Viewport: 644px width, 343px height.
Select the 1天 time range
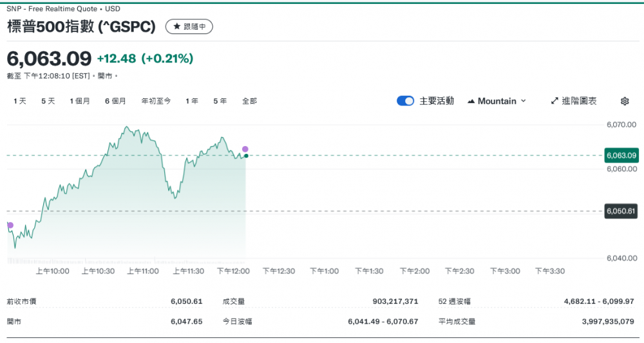tap(20, 101)
